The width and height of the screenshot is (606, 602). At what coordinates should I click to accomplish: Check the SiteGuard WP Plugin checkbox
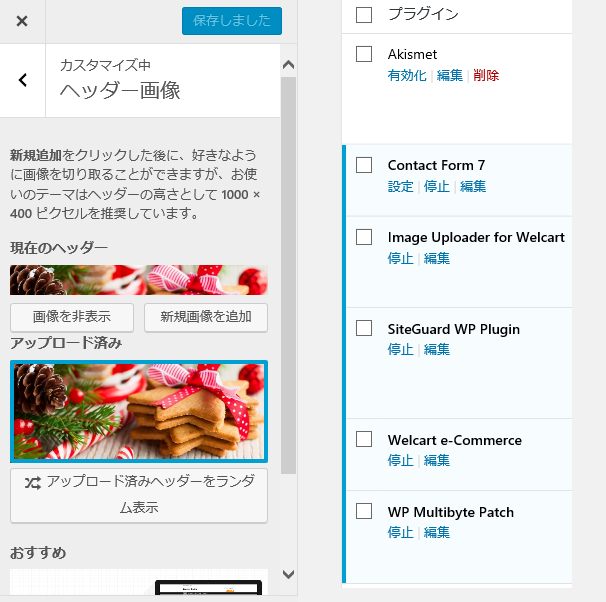[364, 328]
